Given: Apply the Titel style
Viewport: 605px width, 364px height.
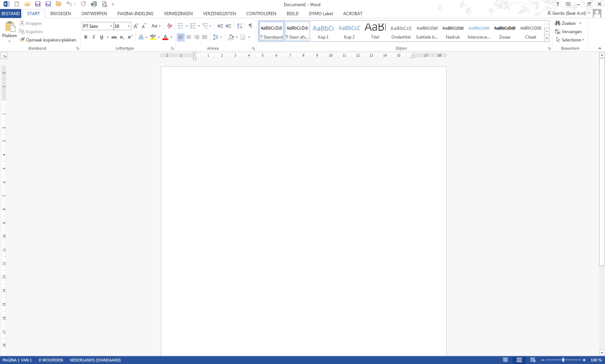Looking at the screenshot, I should [375, 32].
